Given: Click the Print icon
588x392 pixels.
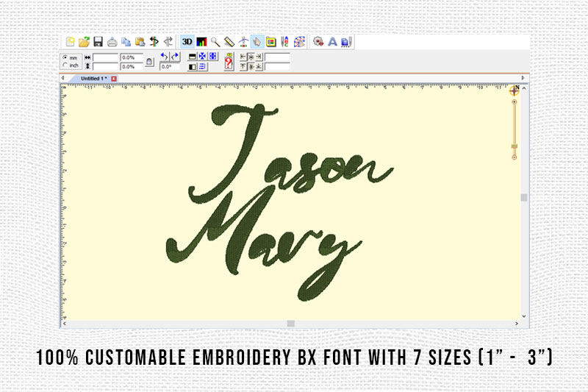Looking at the screenshot, I should tap(112, 42).
